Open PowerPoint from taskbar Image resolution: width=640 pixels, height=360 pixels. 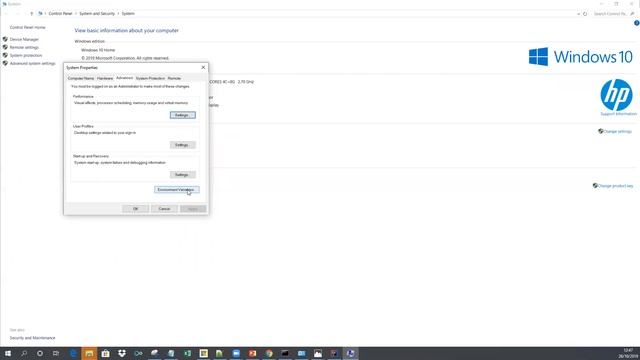pyautogui.click(x=252, y=353)
